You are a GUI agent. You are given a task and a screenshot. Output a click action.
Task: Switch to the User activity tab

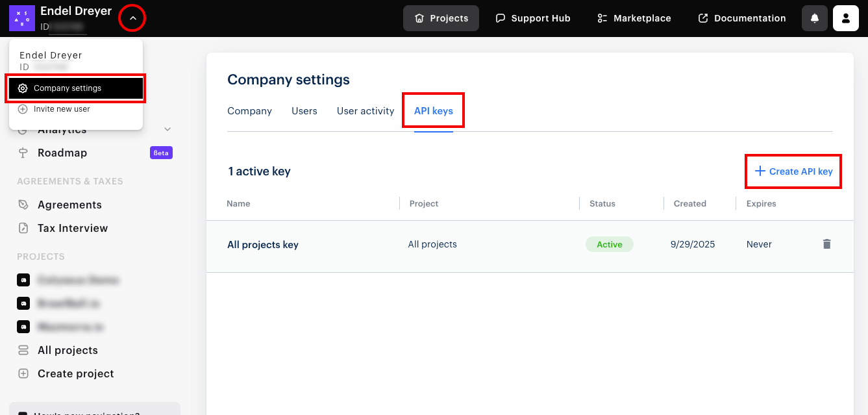click(x=365, y=110)
